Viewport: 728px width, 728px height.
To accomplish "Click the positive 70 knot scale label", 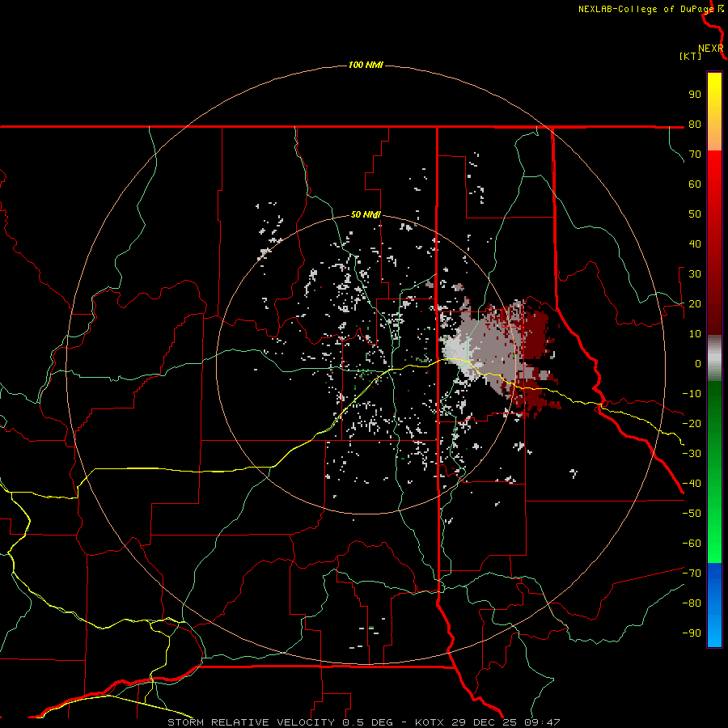I will tap(695, 154).
